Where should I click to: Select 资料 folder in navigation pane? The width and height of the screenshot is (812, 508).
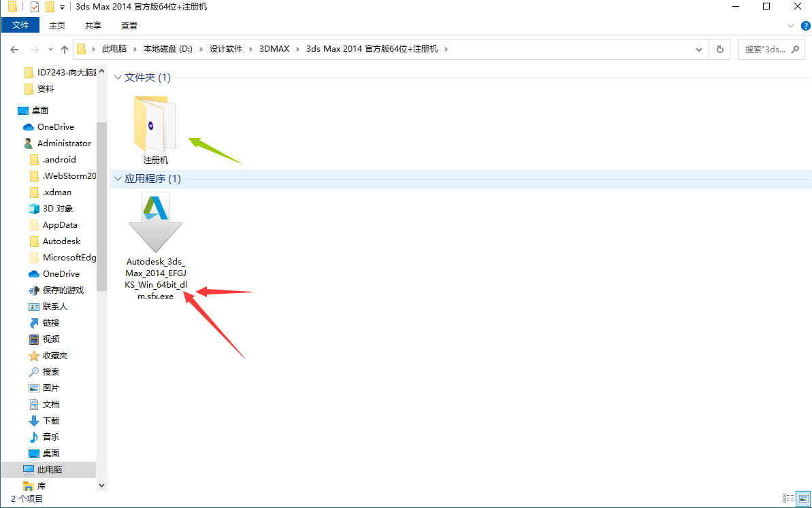coord(39,89)
